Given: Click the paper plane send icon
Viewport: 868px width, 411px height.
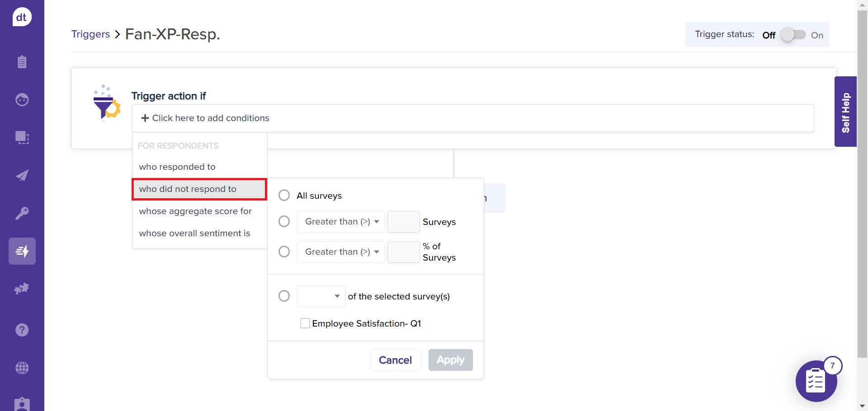Looking at the screenshot, I should click(22, 176).
